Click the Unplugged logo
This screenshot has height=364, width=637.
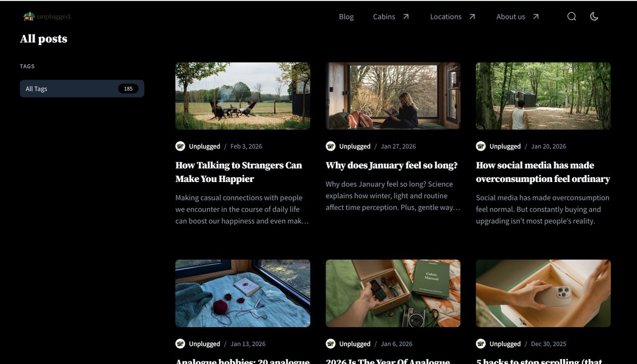tap(47, 16)
